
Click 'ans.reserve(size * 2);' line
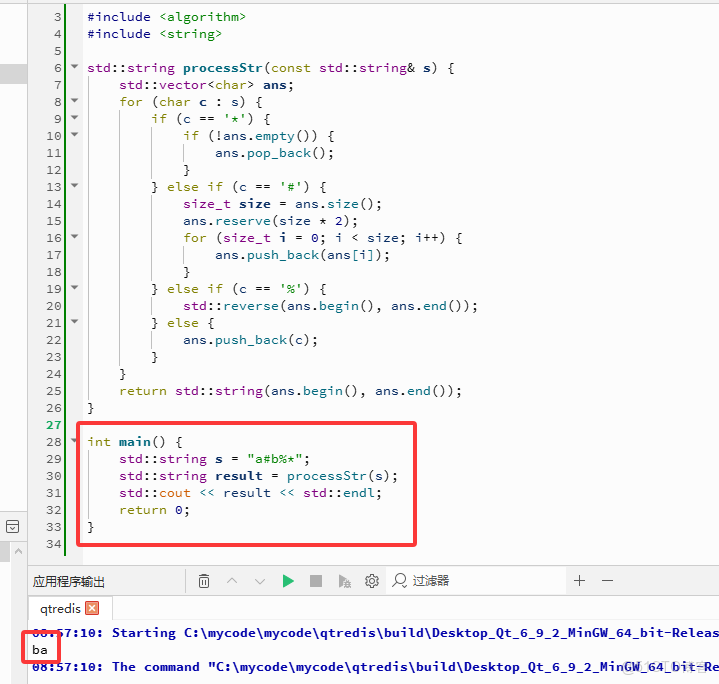(271, 221)
